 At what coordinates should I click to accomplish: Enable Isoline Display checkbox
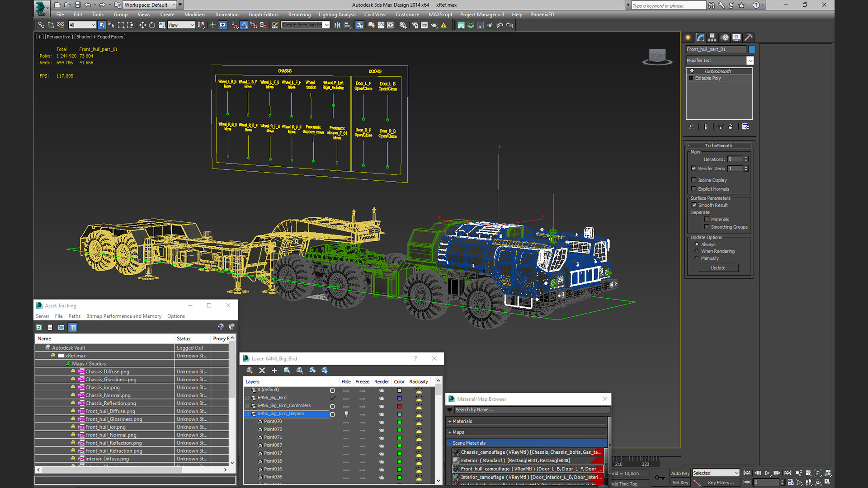694,180
